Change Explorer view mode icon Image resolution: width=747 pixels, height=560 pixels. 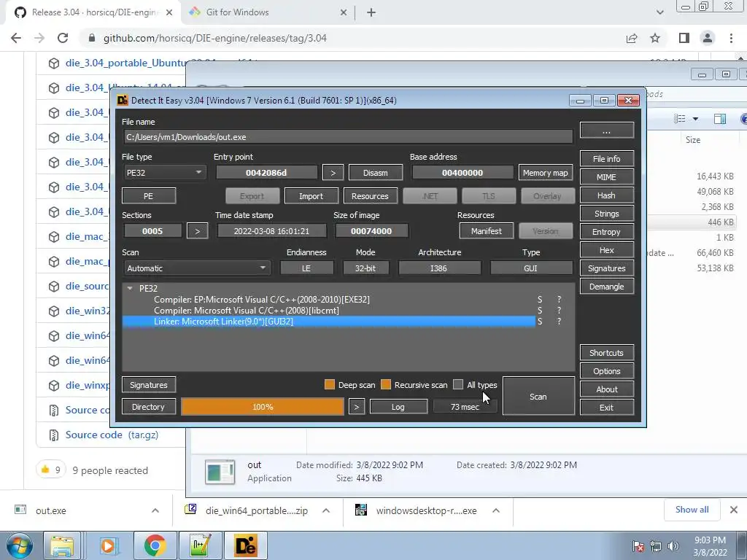(680, 119)
